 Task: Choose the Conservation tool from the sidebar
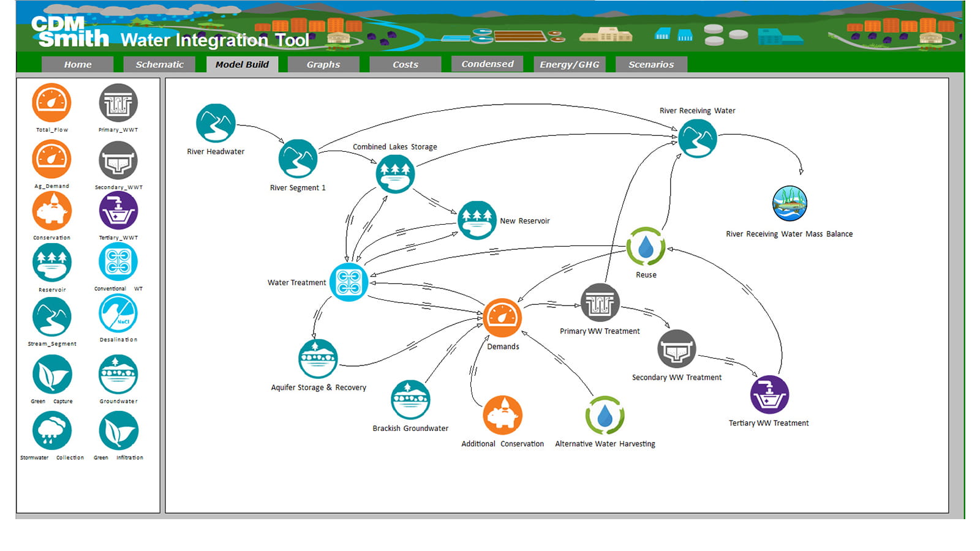pos(52,210)
